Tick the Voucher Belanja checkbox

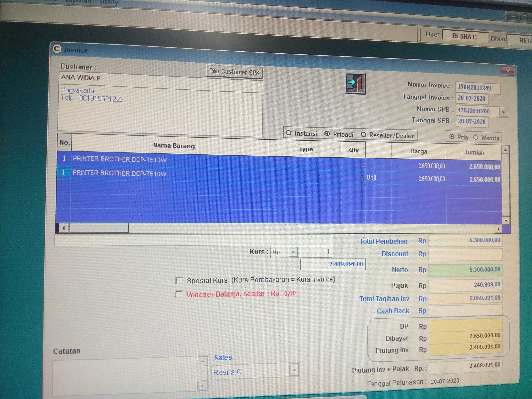(178, 294)
